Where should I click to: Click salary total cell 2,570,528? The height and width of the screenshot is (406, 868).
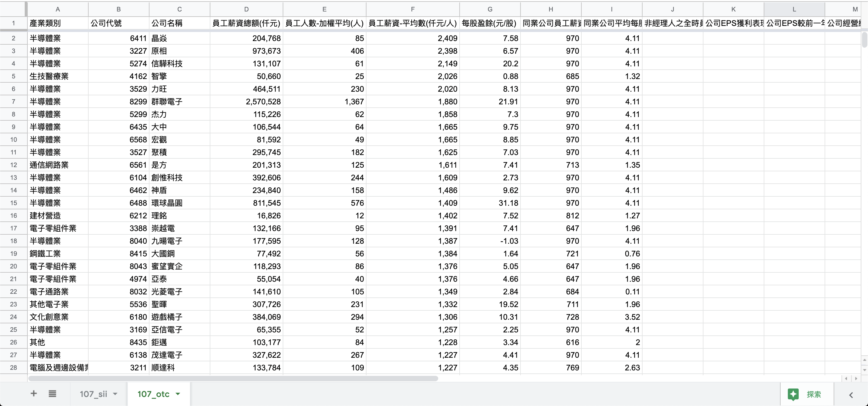click(x=246, y=101)
